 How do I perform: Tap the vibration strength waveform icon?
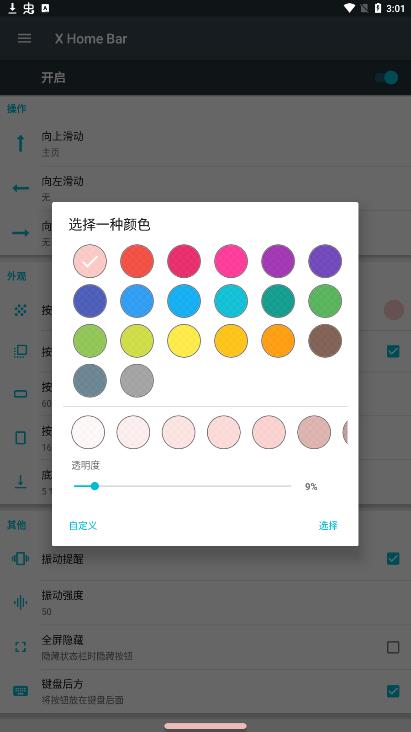[x=21, y=603]
